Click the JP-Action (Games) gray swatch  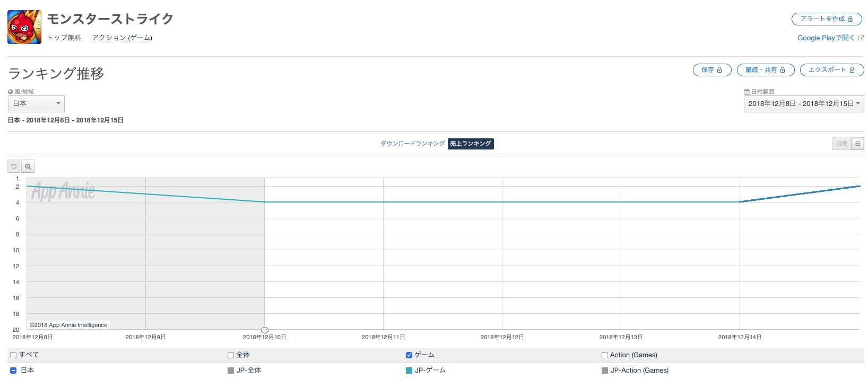click(605, 371)
